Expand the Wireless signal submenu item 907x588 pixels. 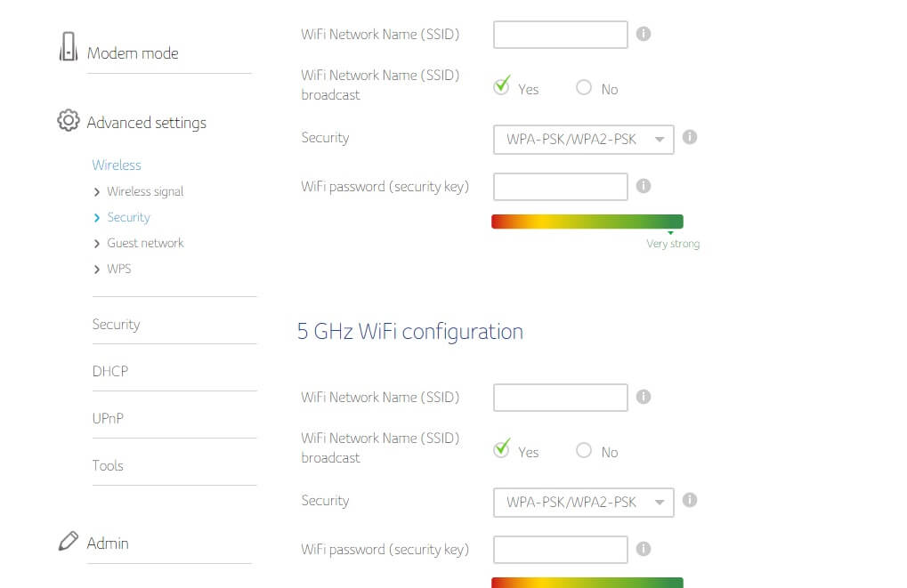coord(144,191)
